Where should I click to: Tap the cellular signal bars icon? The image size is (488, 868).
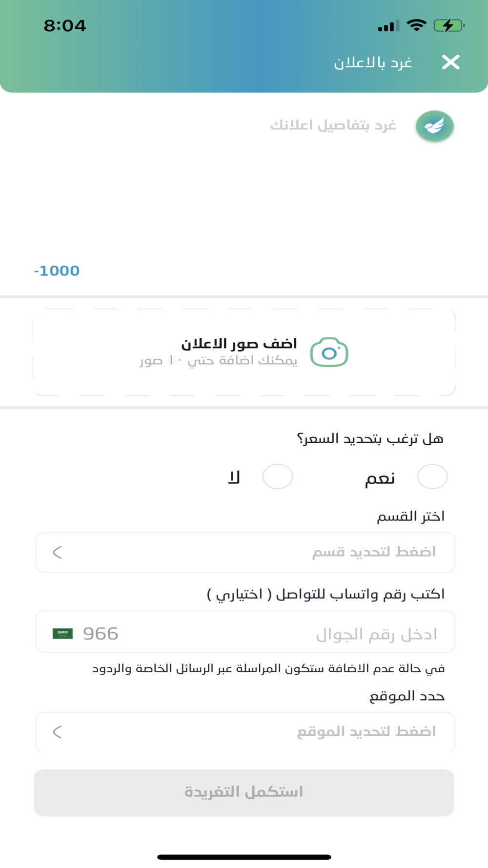(x=388, y=26)
